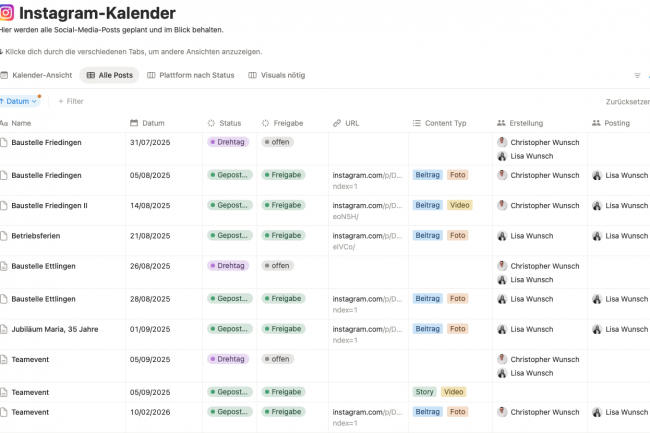Click the + Filter button
Viewport: 650px width, 433px height.
click(70, 101)
